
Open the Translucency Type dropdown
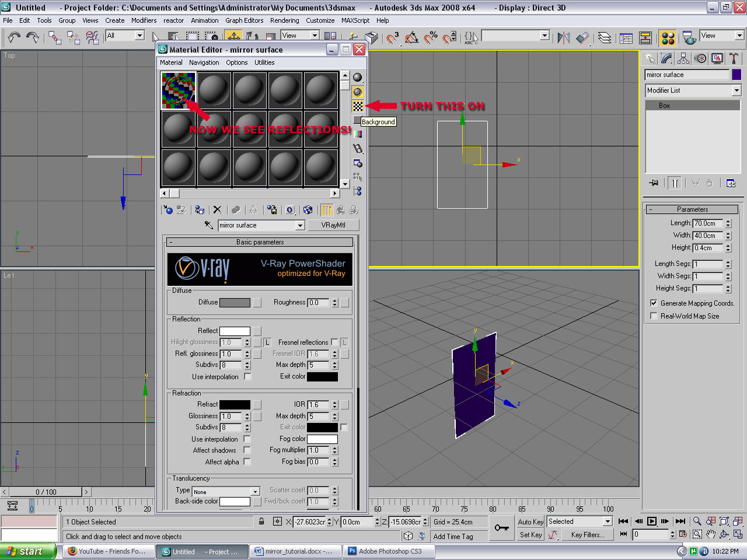(x=255, y=492)
